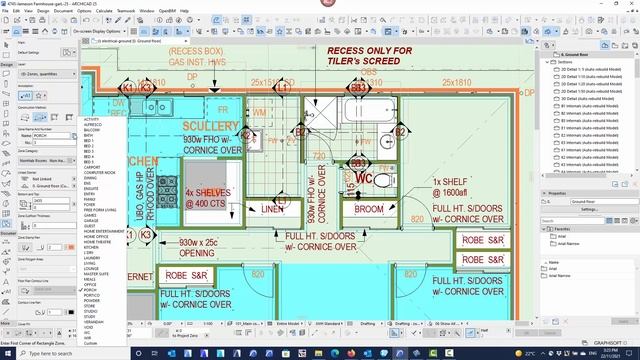Select the Arial Narrow favorite folder in tree
The height and width of the screenshot is (360, 640).
(x=568, y=244)
